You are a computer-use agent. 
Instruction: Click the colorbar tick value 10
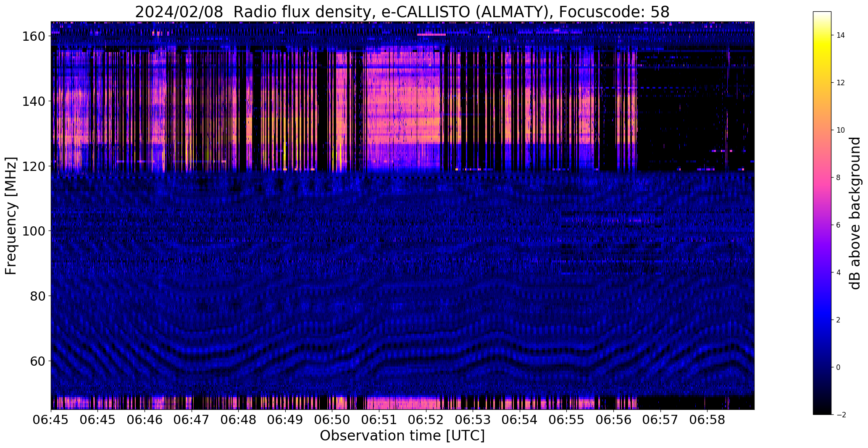[841, 130]
